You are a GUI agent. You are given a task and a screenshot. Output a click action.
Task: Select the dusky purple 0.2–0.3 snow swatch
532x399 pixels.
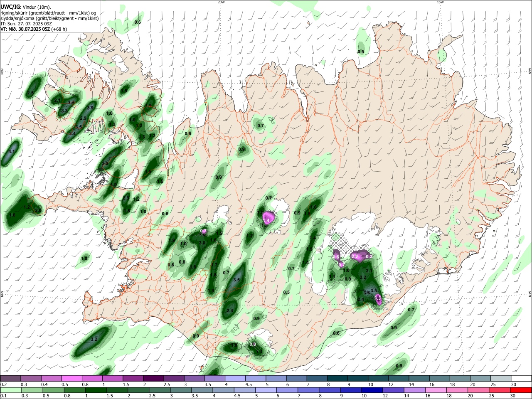[10, 379]
